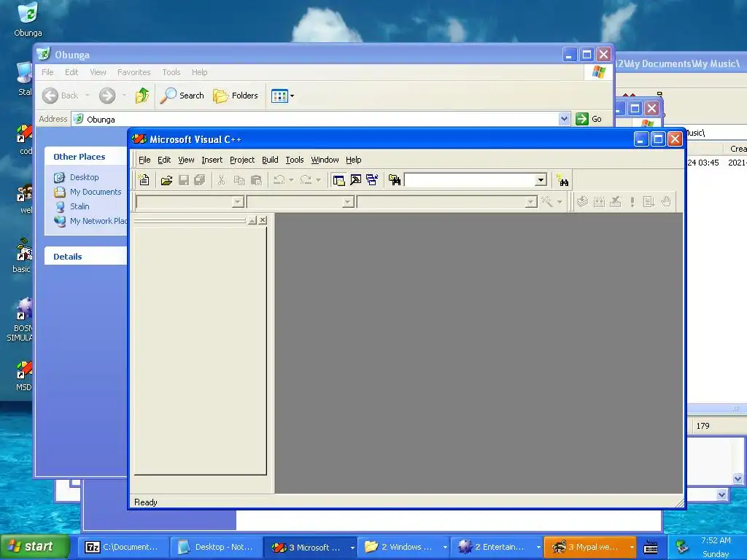747x560 pixels.
Task: Click the Cut scissors icon
Action: 221,180
